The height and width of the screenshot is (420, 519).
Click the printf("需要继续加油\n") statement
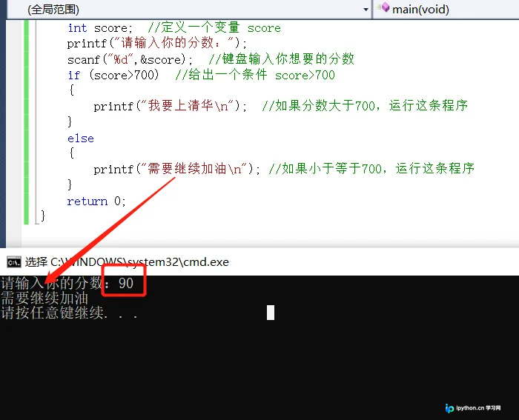pyautogui.click(x=176, y=169)
